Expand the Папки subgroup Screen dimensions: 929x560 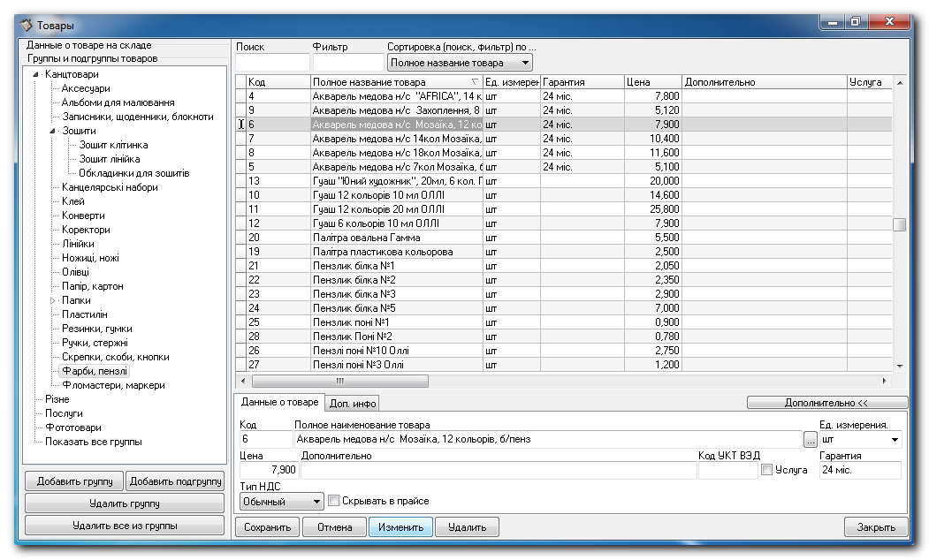(x=53, y=300)
